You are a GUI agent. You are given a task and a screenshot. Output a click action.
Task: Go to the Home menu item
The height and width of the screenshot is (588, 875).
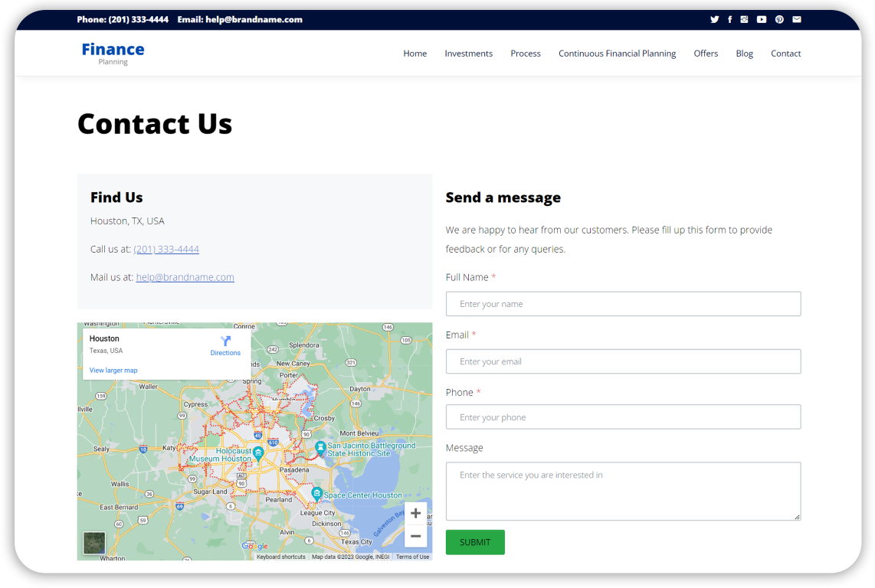click(x=415, y=54)
